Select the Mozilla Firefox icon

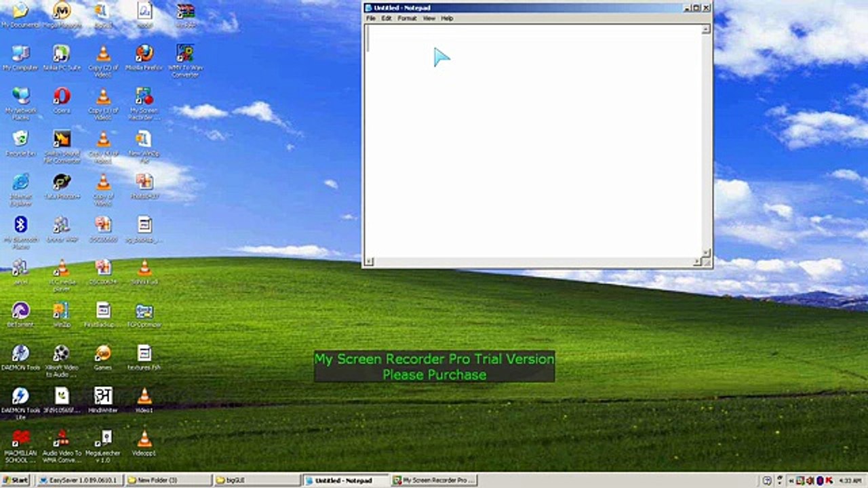(x=144, y=58)
